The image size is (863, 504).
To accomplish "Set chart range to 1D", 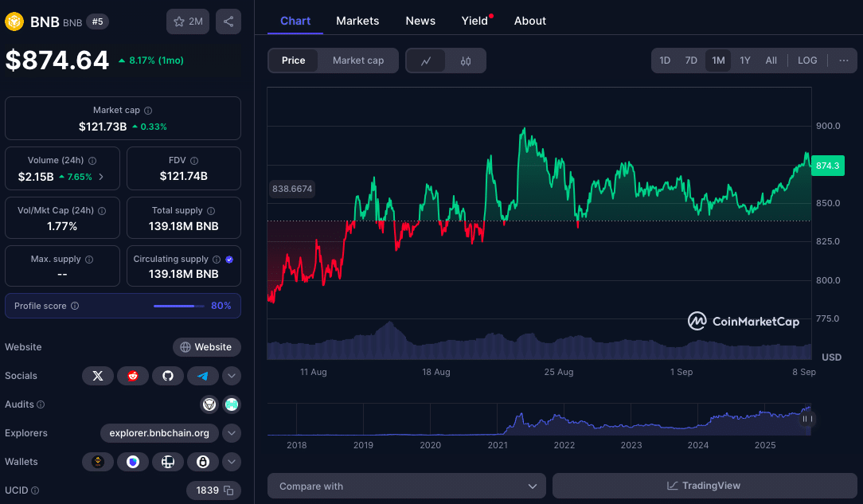I will [665, 61].
